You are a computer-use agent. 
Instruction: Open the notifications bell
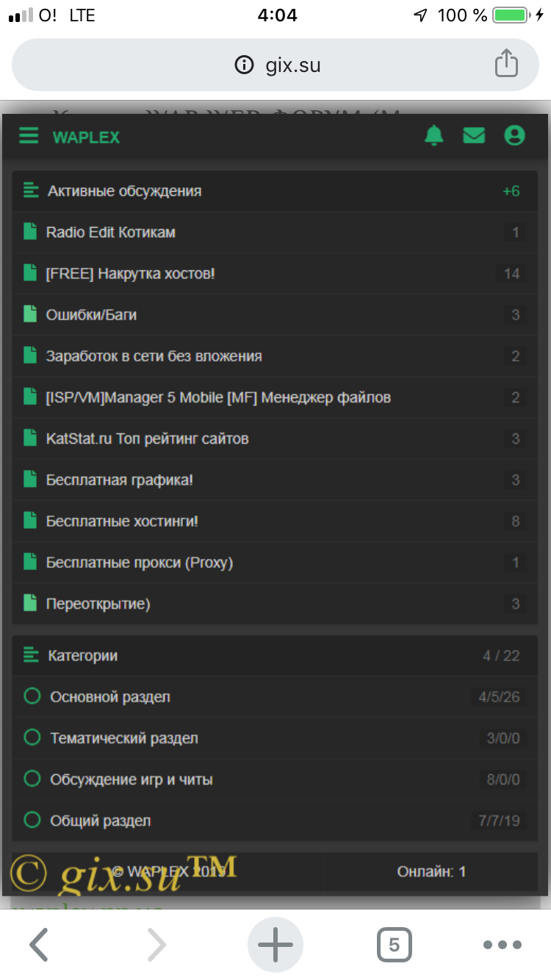(434, 136)
